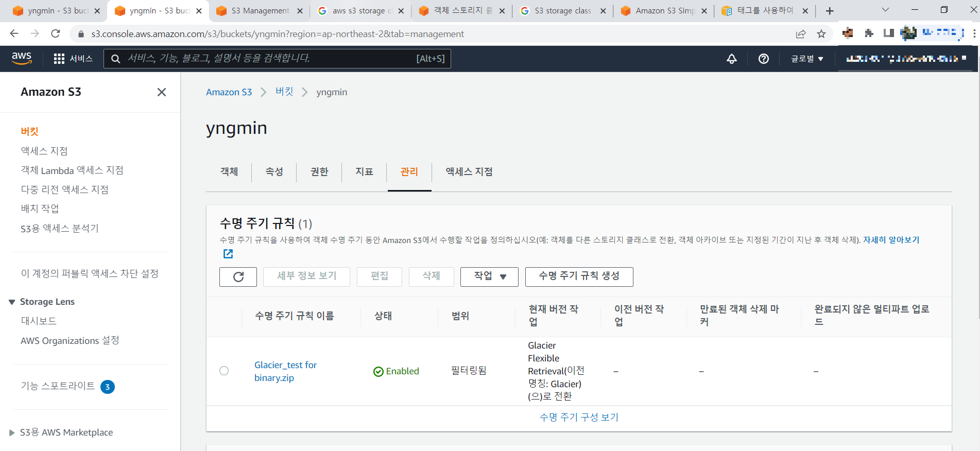
Task: Open 다중 리전 액세스 지점
Action: [x=64, y=190]
